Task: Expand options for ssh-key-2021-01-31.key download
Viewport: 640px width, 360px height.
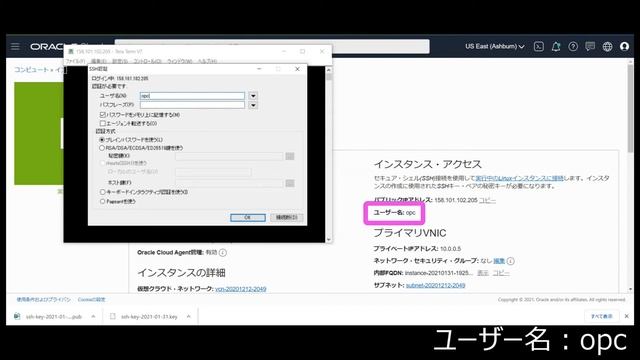Action: 188,316
